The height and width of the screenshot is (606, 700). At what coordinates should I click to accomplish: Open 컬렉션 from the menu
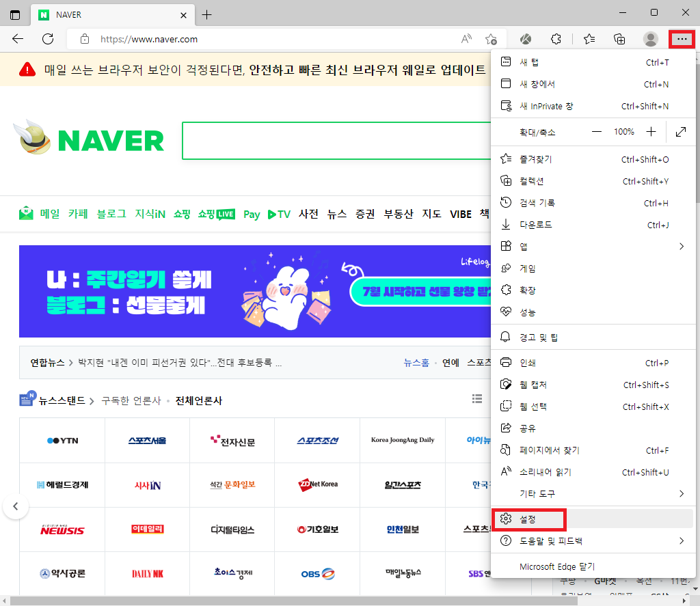click(x=593, y=181)
